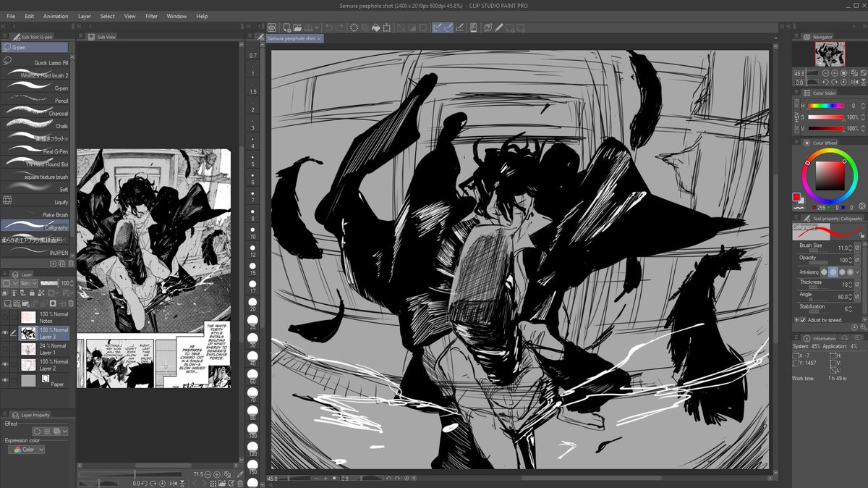Click the hue H slider in Color Slider
This screenshot has width=868, height=488.
point(825,106)
